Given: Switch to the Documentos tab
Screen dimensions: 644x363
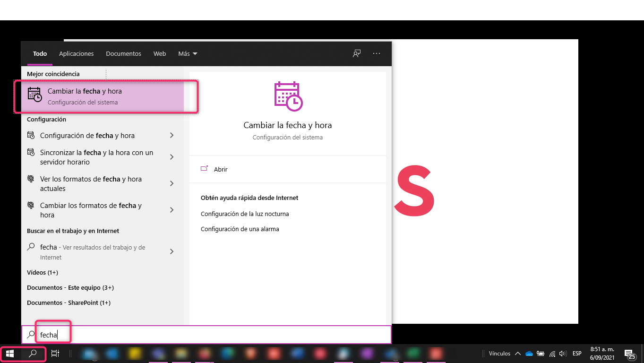Looking at the screenshot, I should point(123,53).
